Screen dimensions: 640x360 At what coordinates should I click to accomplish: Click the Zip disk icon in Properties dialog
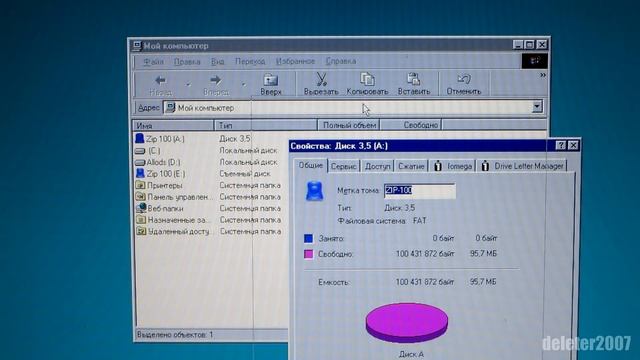pyautogui.click(x=314, y=191)
